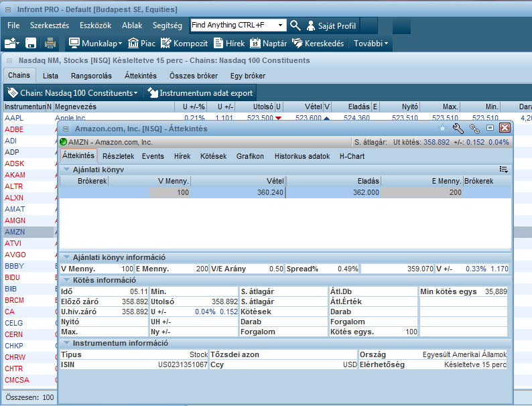Click the 362.000 ask price cell
Image resolution: width=532 pixels, height=406 pixels.
click(333, 192)
